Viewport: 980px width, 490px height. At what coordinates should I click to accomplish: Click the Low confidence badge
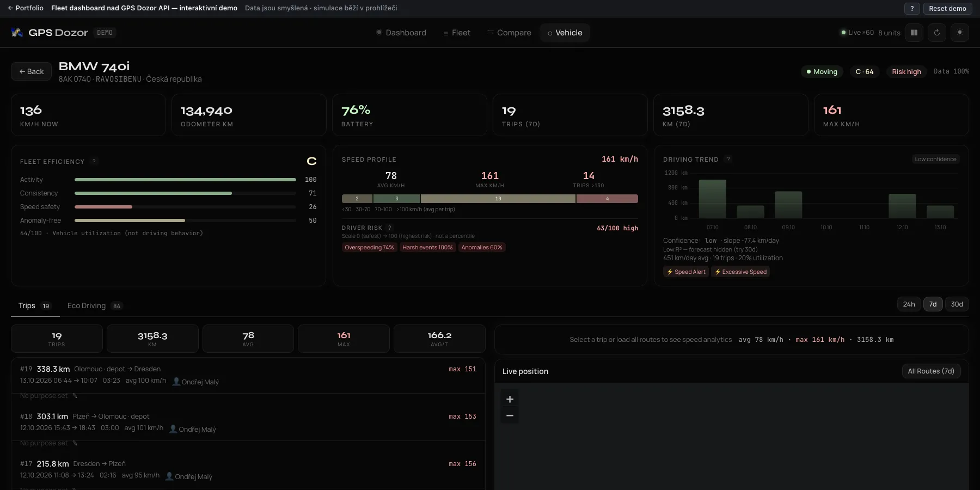click(935, 159)
